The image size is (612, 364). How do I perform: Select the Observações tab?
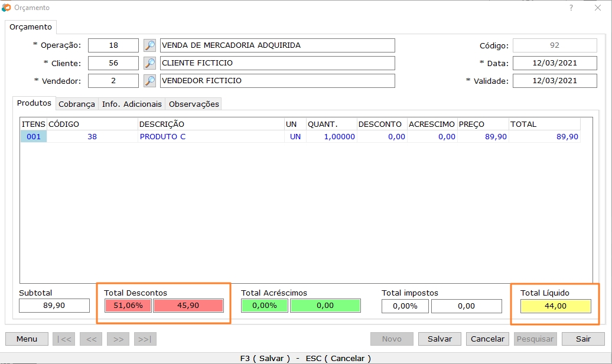tap(194, 104)
